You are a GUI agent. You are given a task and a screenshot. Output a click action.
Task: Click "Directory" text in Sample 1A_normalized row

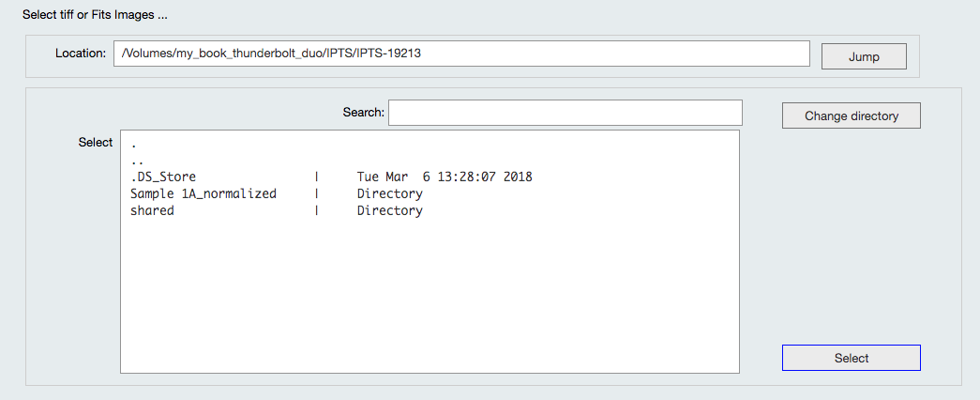(389, 193)
